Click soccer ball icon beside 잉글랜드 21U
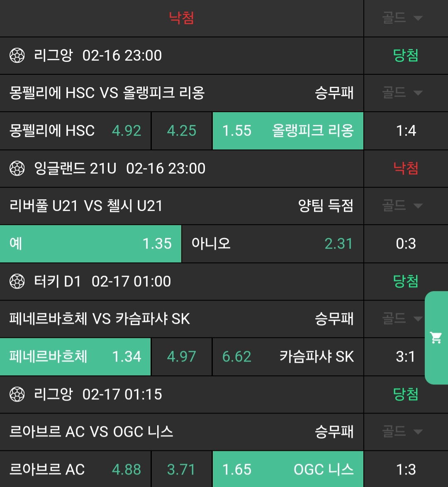Image resolution: width=448 pixels, height=487 pixels. tap(17, 169)
